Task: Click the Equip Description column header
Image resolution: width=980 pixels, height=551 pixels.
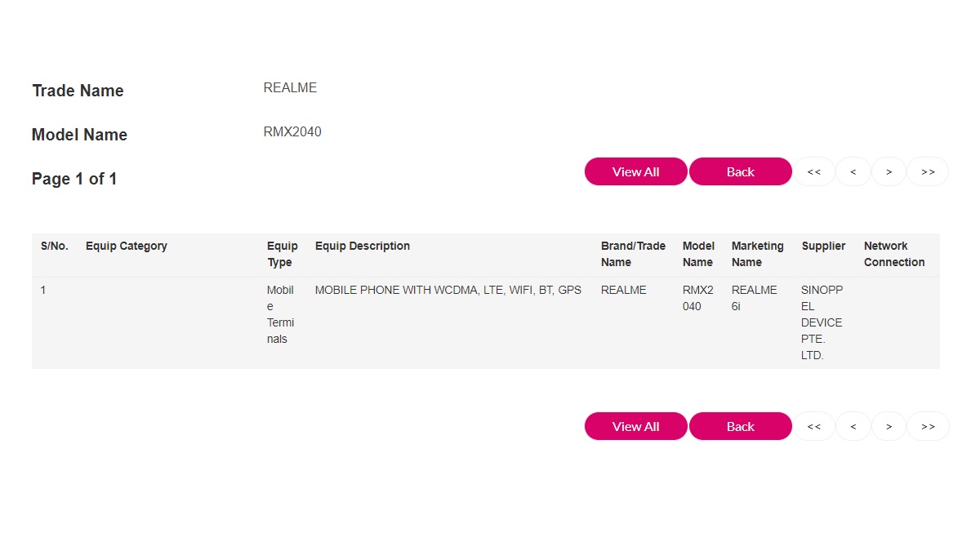Action: (362, 246)
